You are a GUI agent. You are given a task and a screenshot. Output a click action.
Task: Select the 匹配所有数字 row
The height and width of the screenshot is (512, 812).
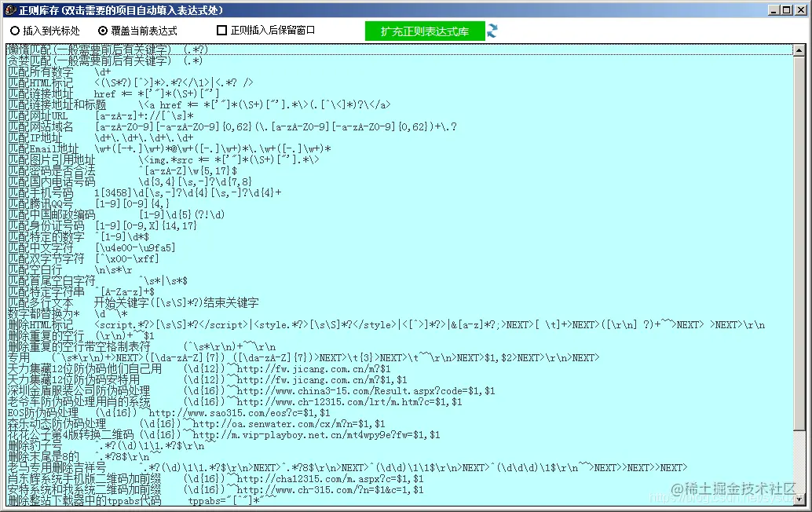tap(399, 72)
